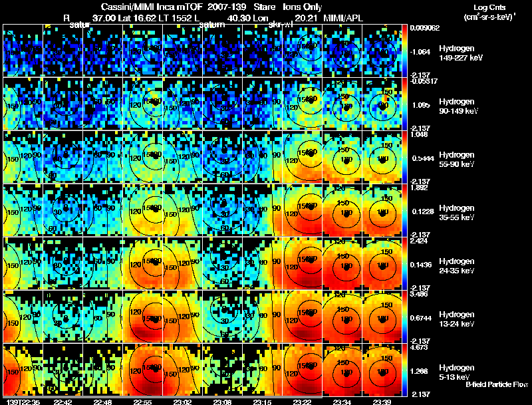
Task: Click the 22:48 time label
Action: click(x=102, y=402)
